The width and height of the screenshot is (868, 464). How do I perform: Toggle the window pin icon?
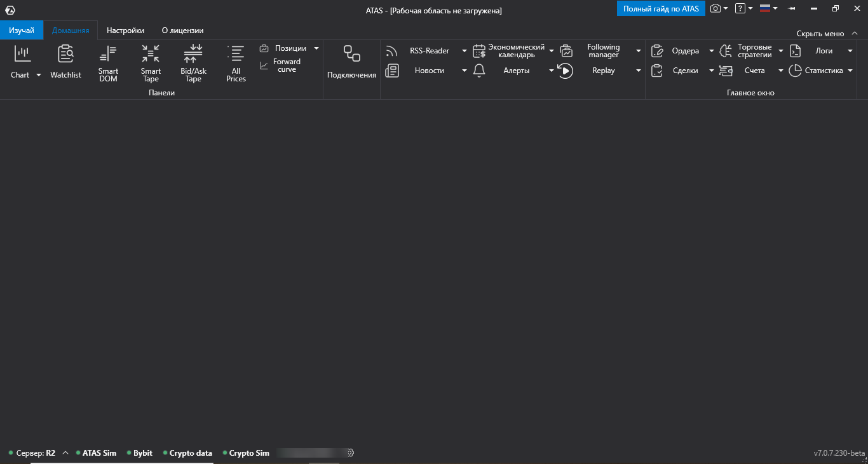pyautogui.click(x=792, y=8)
